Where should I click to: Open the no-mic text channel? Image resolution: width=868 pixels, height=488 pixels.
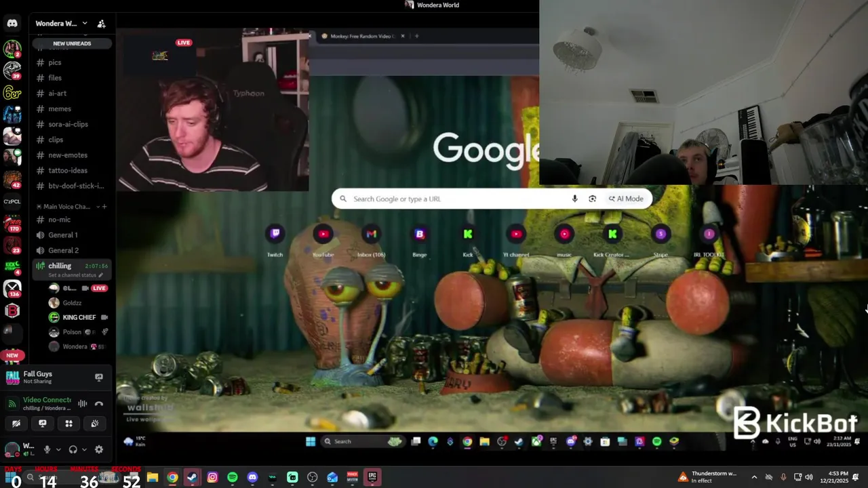[x=59, y=220]
